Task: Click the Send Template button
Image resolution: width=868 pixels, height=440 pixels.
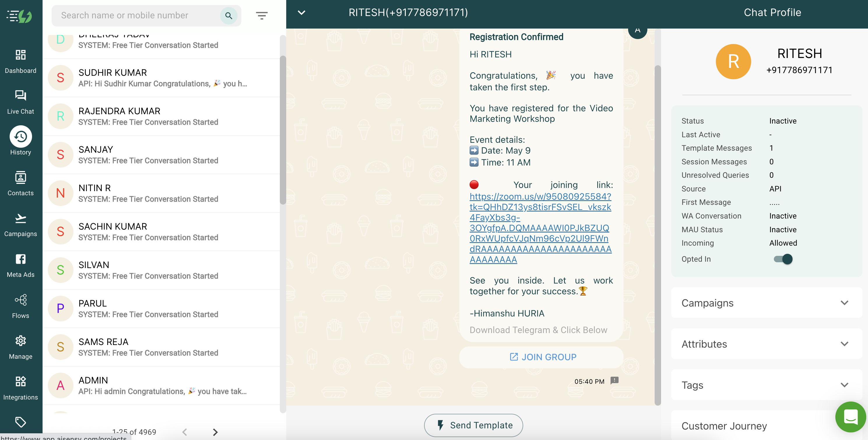Action: 473,425
